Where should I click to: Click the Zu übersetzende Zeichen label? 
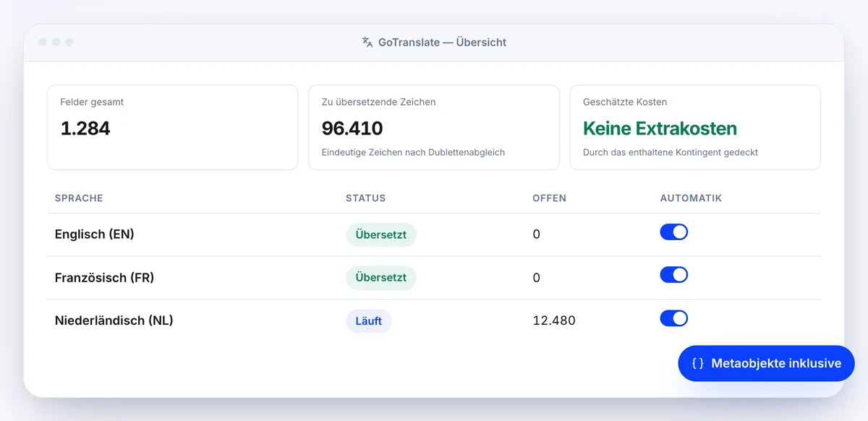click(x=379, y=102)
